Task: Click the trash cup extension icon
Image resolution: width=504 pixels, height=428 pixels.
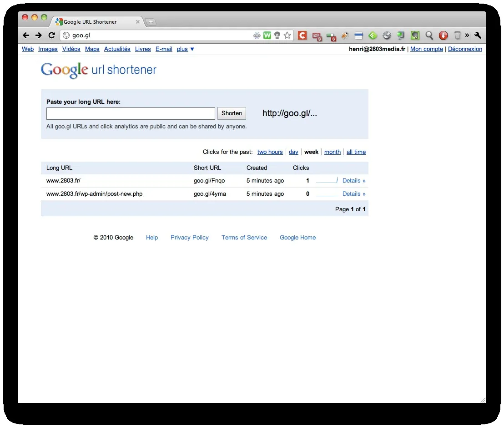Action: point(457,36)
